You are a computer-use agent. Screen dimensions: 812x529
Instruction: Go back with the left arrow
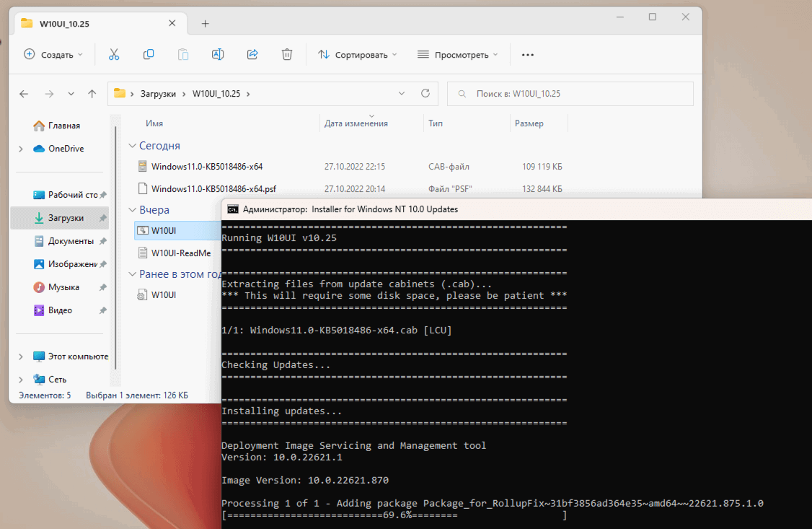point(24,94)
